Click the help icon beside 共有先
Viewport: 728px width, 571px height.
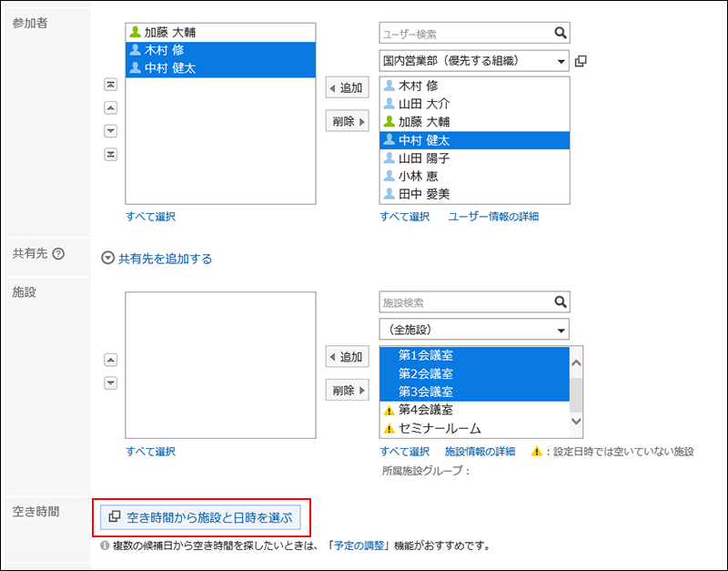coord(58,254)
